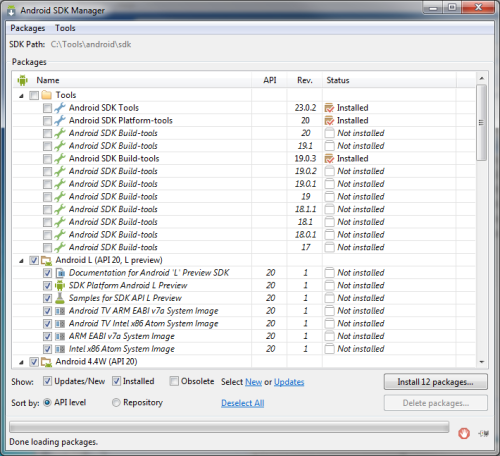This screenshot has width=500, height=456.
Task: Click the red stop icon beside progress bar
Action: (464, 433)
